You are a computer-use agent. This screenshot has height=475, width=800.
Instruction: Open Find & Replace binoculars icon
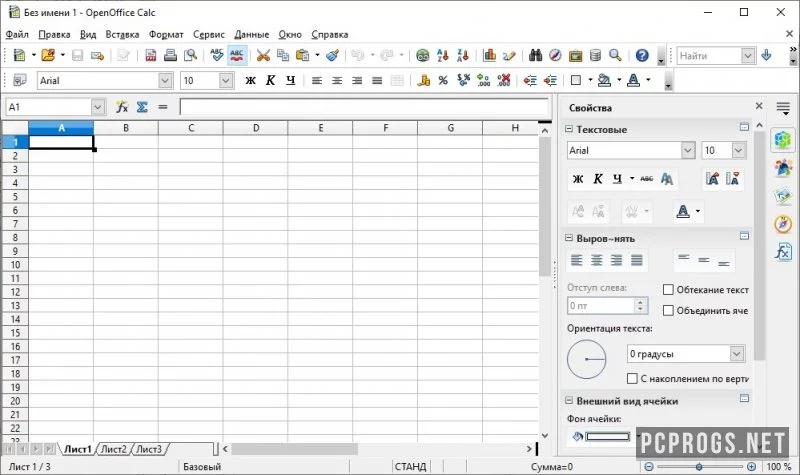535,55
